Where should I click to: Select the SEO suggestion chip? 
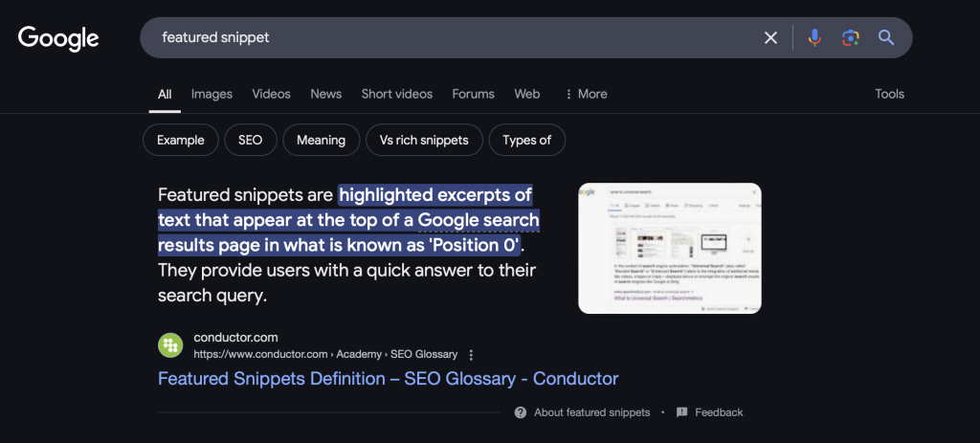click(x=250, y=140)
